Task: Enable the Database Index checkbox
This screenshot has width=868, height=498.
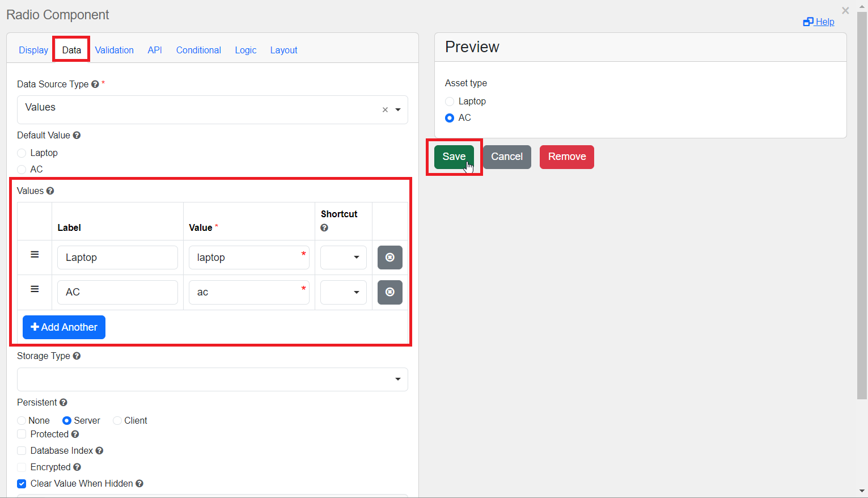Action: tap(22, 450)
